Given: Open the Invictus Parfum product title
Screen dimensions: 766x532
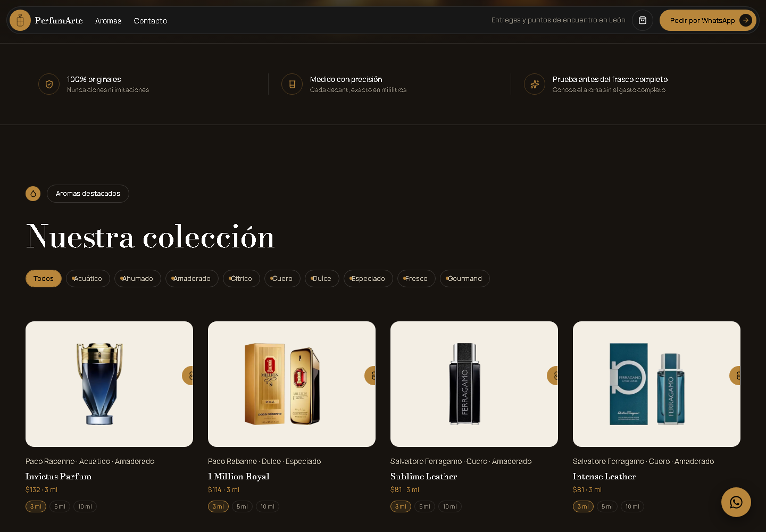Looking at the screenshot, I should click(x=59, y=477).
